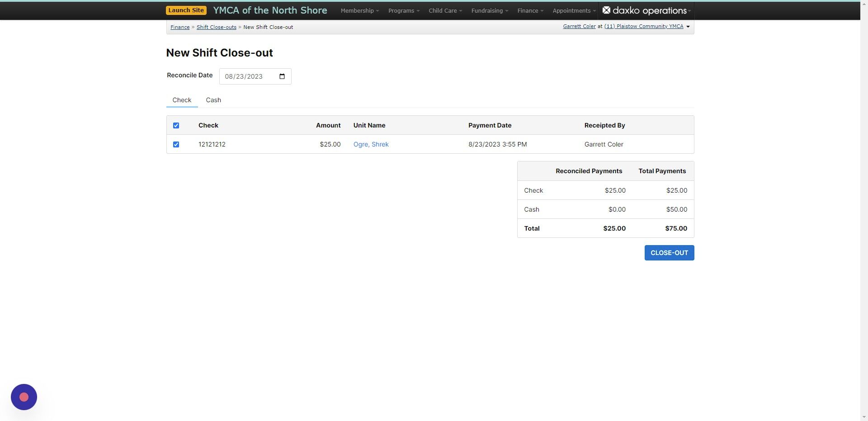Image resolution: width=868 pixels, height=421 pixels.
Task: Click Garrett Coler in Receipted By column
Action: tap(604, 144)
